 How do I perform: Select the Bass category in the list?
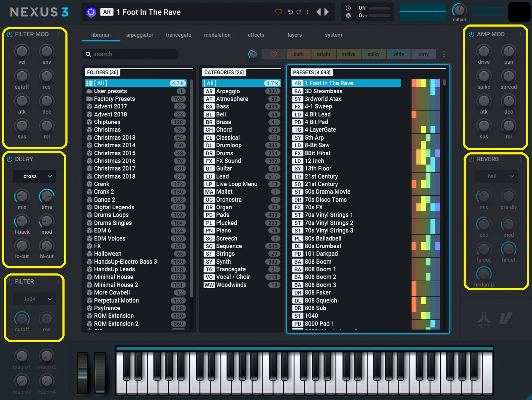coord(223,107)
